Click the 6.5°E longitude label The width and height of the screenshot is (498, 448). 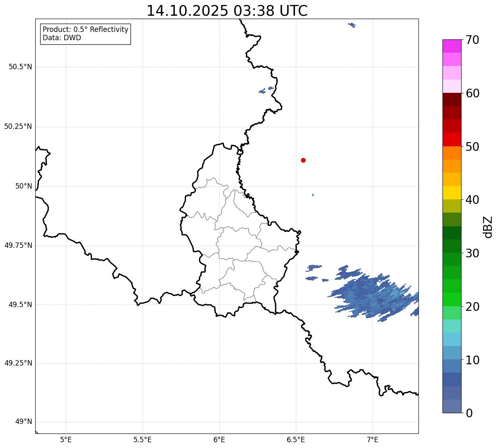[296, 439]
